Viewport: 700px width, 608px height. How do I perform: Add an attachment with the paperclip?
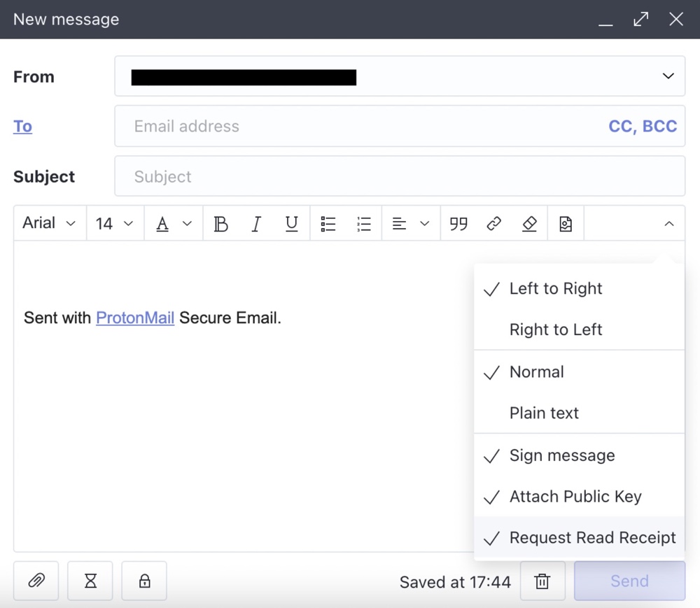point(36,581)
